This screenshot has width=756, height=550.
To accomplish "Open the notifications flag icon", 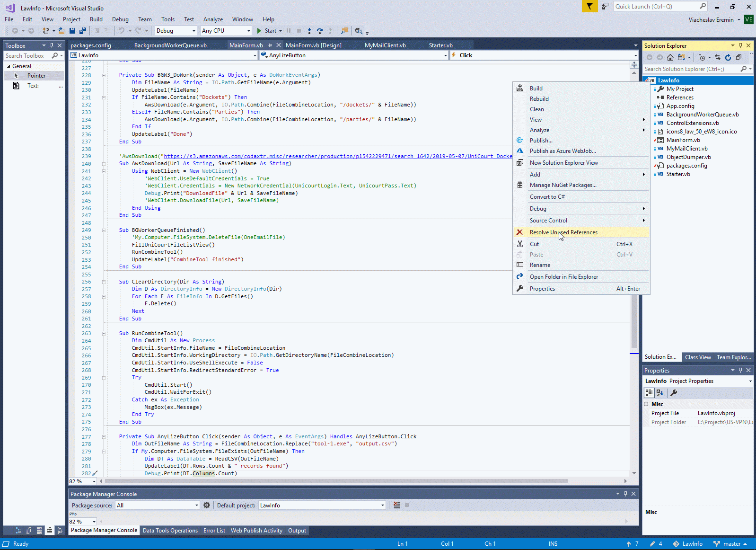I will coord(589,6).
